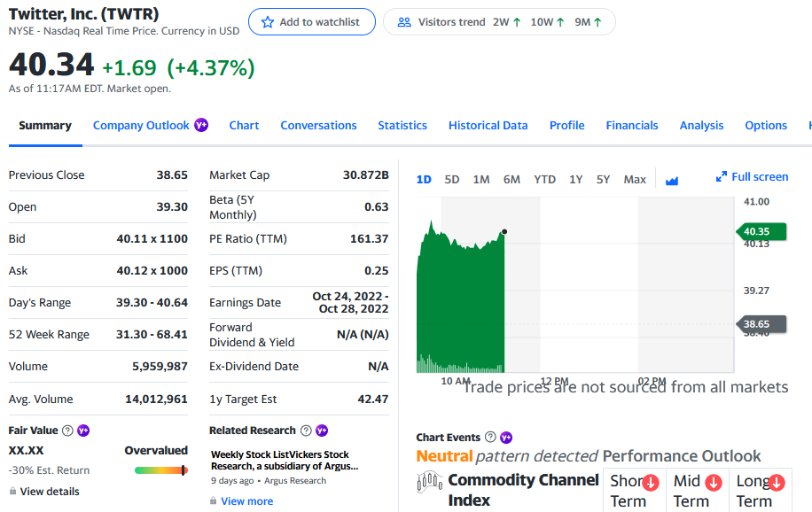Click View more under Related Research
This screenshot has width=812, height=512.
247,501
